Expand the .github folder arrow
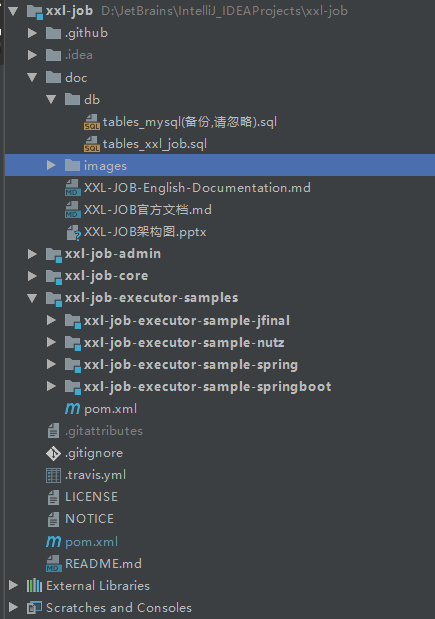This screenshot has width=435, height=619. coord(32,33)
